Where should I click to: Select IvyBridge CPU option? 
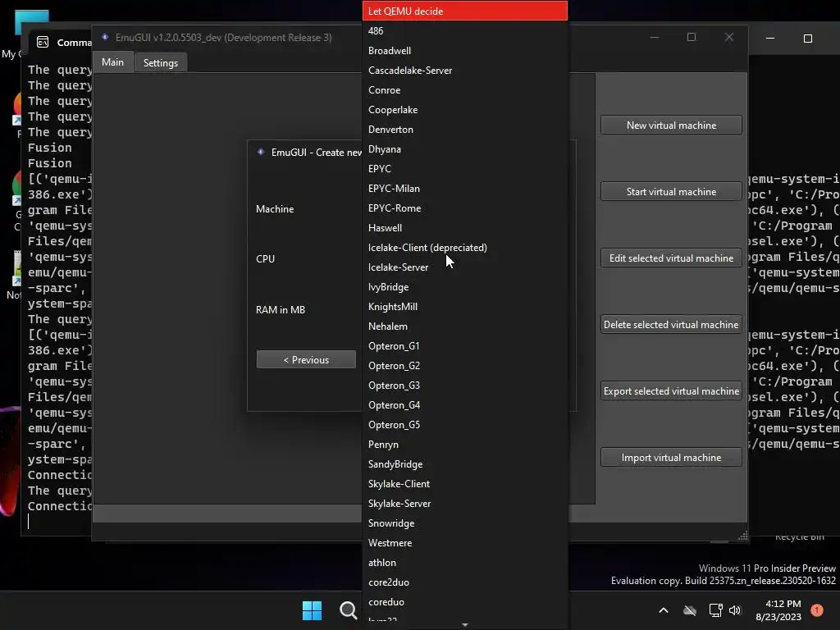pyautogui.click(x=464, y=287)
